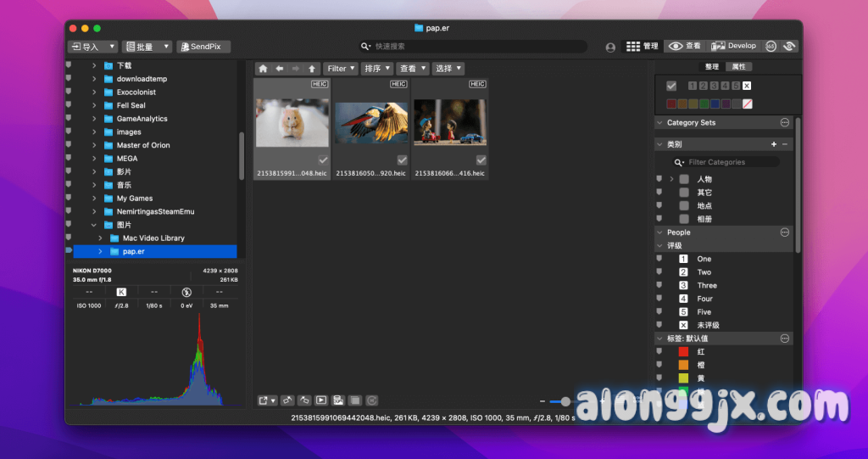Click the 导入 import button
Screen dimensions: 868x459
[x=92, y=47]
